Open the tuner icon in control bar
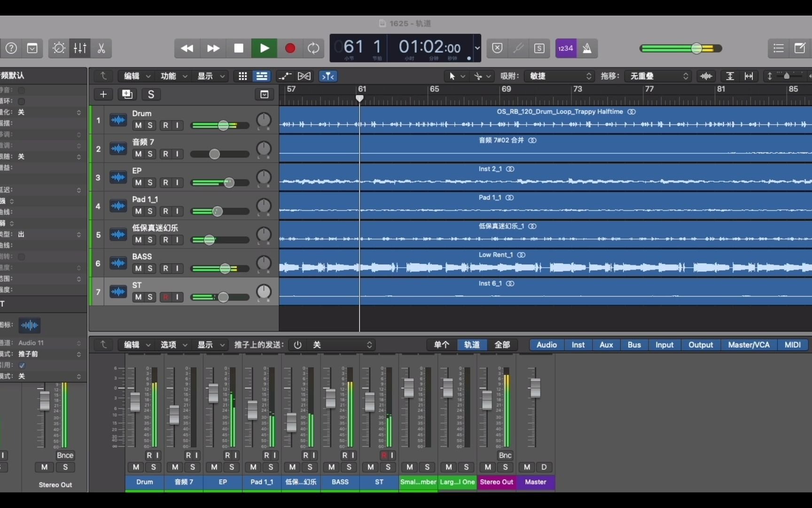This screenshot has width=812, height=508. (x=518, y=48)
